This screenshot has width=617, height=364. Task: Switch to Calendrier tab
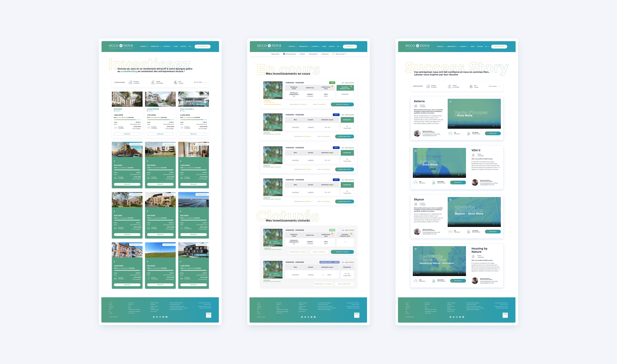tap(302, 54)
